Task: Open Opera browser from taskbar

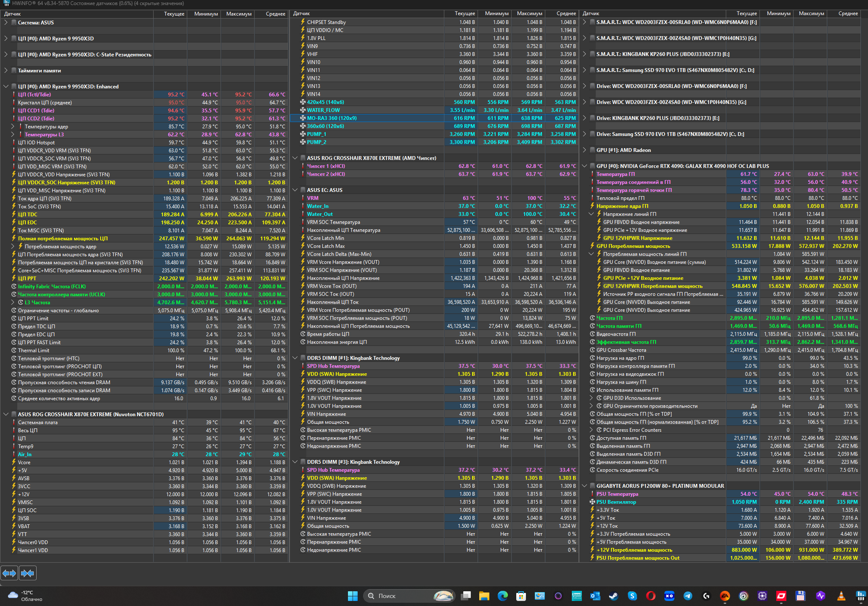Action: click(651, 596)
